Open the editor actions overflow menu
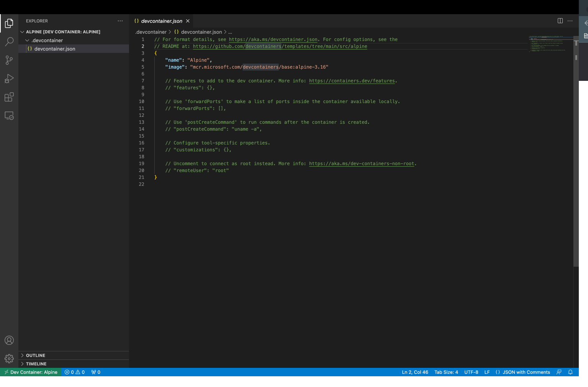 [570, 21]
